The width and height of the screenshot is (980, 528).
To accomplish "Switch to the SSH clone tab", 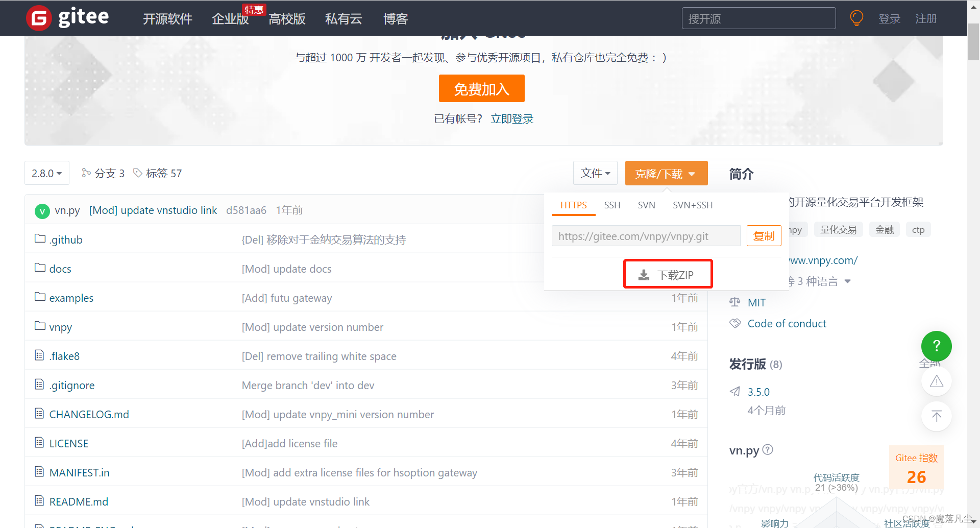I will pyautogui.click(x=612, y=205).
